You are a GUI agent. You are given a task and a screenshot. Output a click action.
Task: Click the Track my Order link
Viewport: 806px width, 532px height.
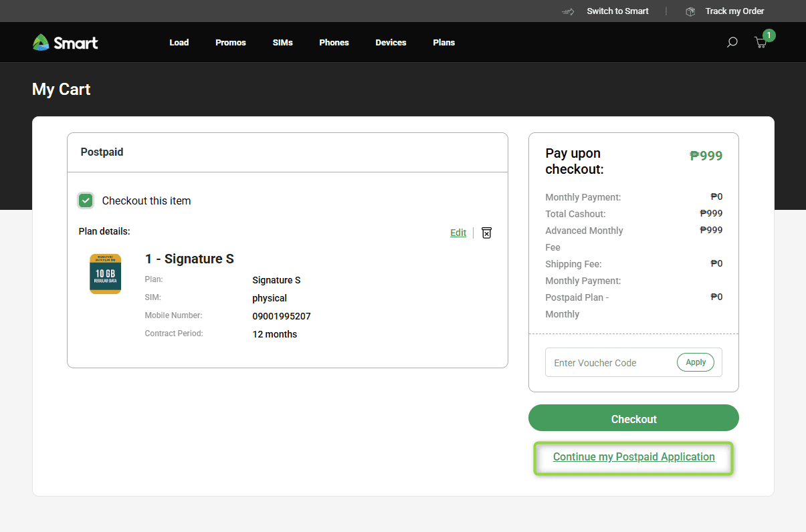(734, 11)
